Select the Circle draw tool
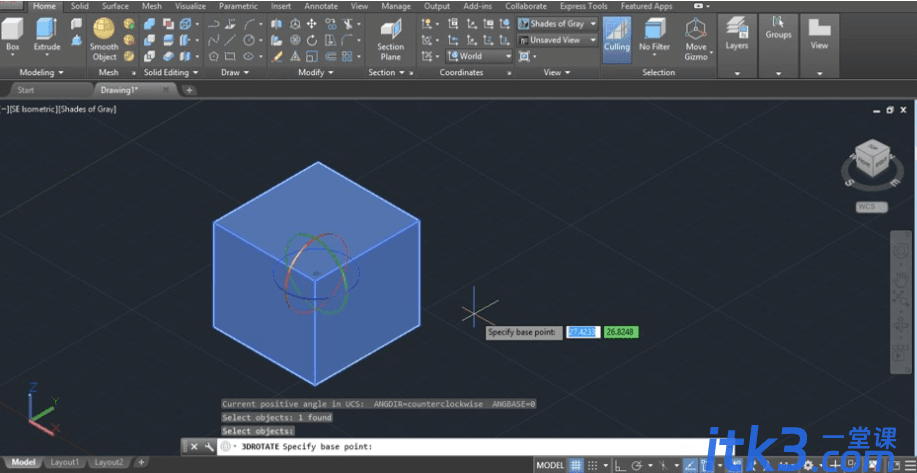This screenshot has height=473, width=917. point(249,40)
